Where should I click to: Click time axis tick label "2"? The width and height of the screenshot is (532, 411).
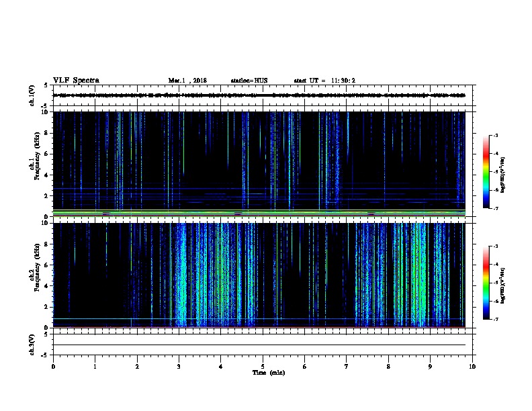137,367
